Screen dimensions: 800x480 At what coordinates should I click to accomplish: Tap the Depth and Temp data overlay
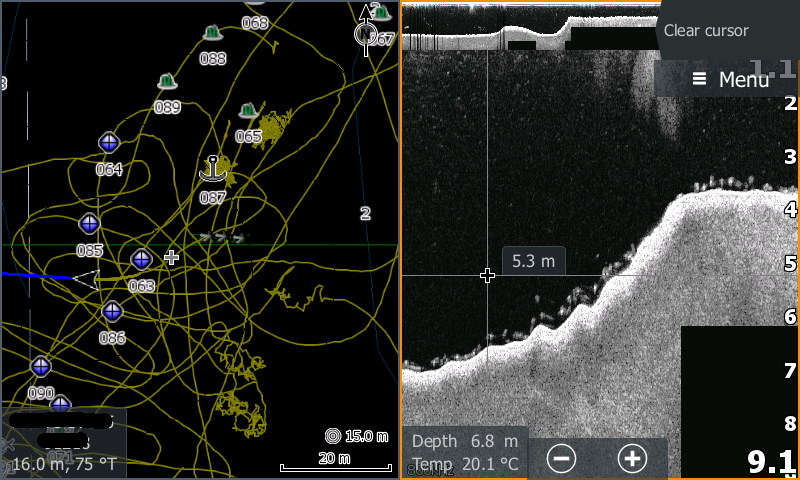point(465,452)
